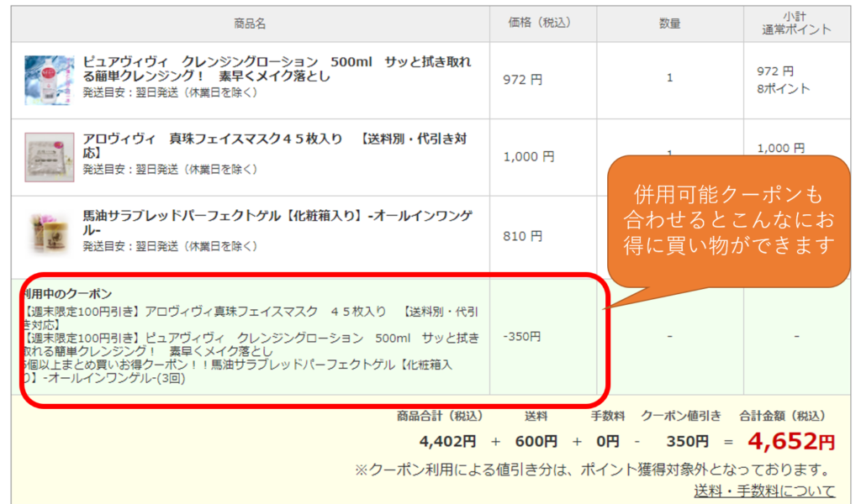
Task: Open the ピュアヴィヴィ クレンジングローション product name
Action: click(x=277, y=69)
